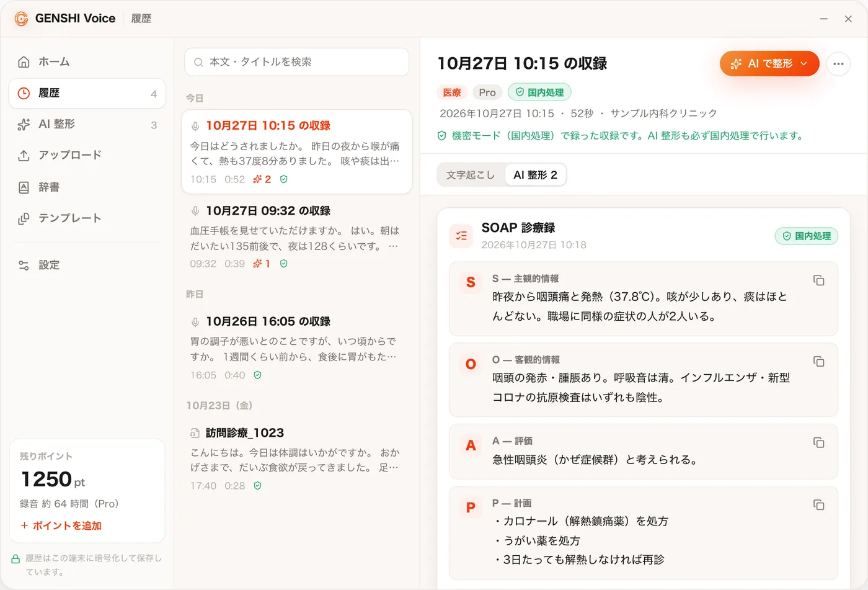Open the 10月26日 16:05 recording entry
The image size is (868, 590).
[296, 347]
